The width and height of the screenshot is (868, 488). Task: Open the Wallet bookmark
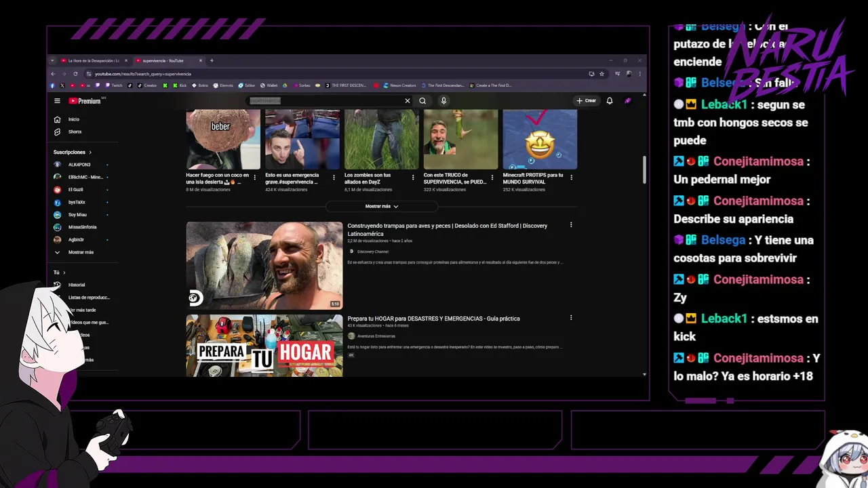click(269, 85)
